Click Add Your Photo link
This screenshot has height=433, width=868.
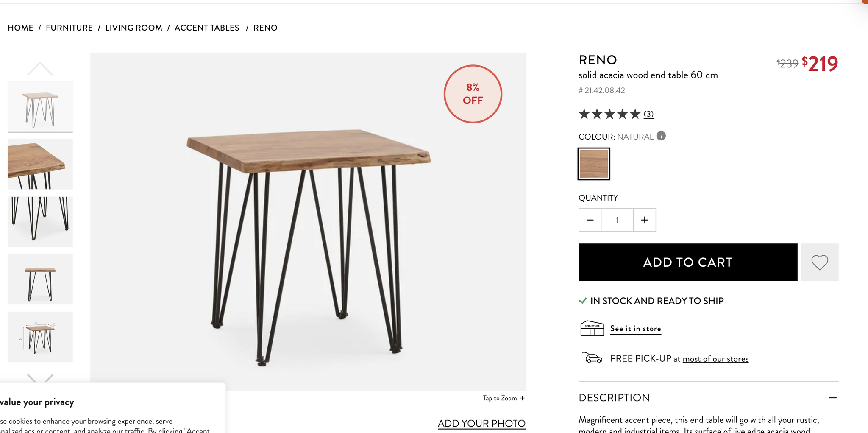(481, 423)
